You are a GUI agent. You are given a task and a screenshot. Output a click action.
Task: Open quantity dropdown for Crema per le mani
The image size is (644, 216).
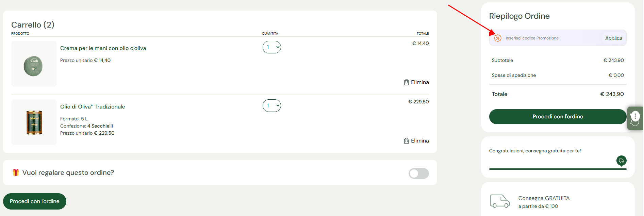coord(271,47)
